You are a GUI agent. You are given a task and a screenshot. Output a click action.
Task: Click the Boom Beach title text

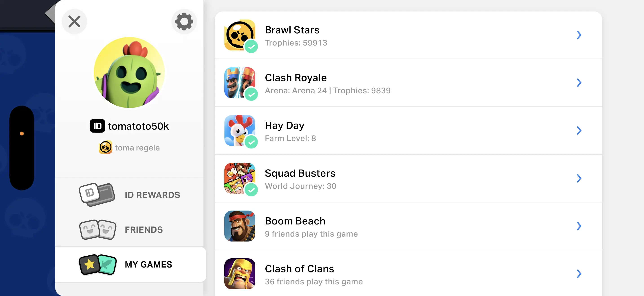(x=295, y=221)
